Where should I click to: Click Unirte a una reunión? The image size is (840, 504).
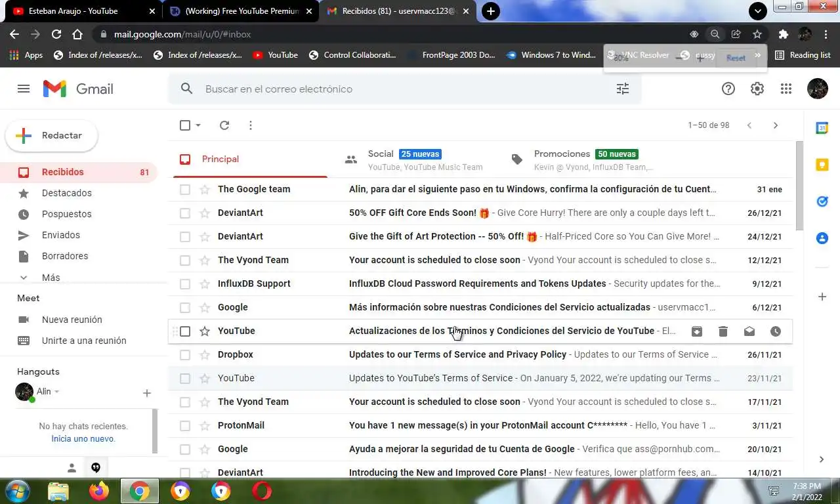point(84,341)
